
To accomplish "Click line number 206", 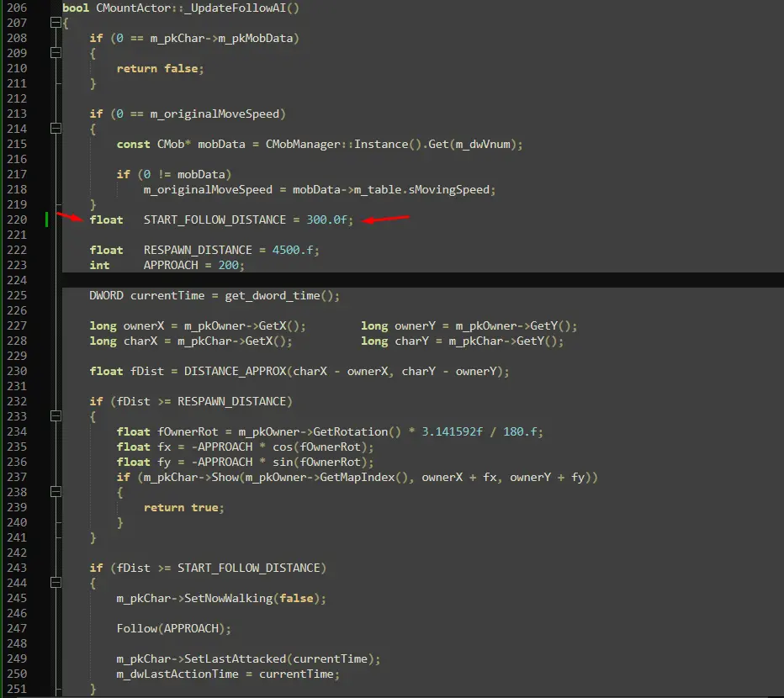I will tap(17, 8).
